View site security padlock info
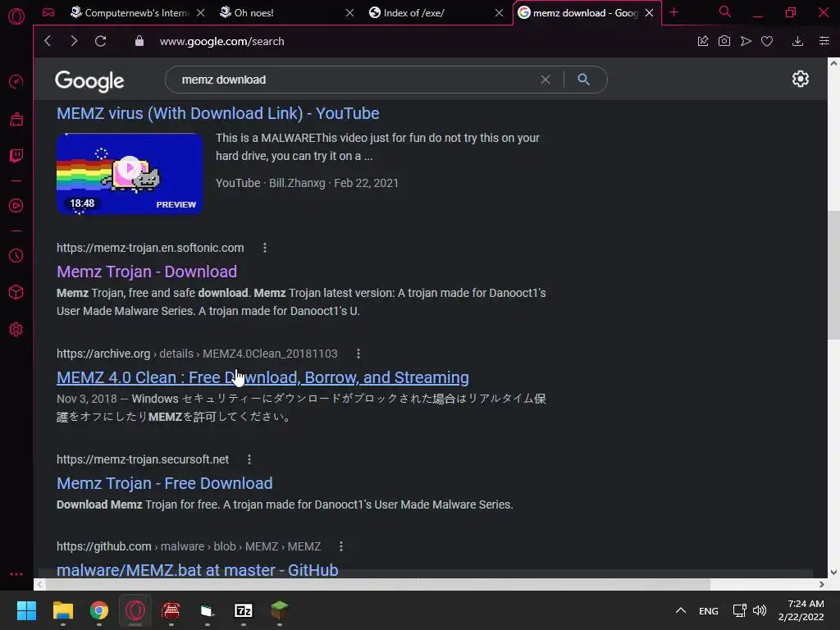 point(139,41)
